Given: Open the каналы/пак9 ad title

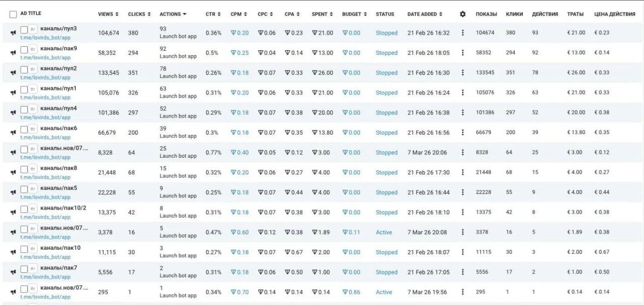Looking at the screenshot, I should [59, 48].
